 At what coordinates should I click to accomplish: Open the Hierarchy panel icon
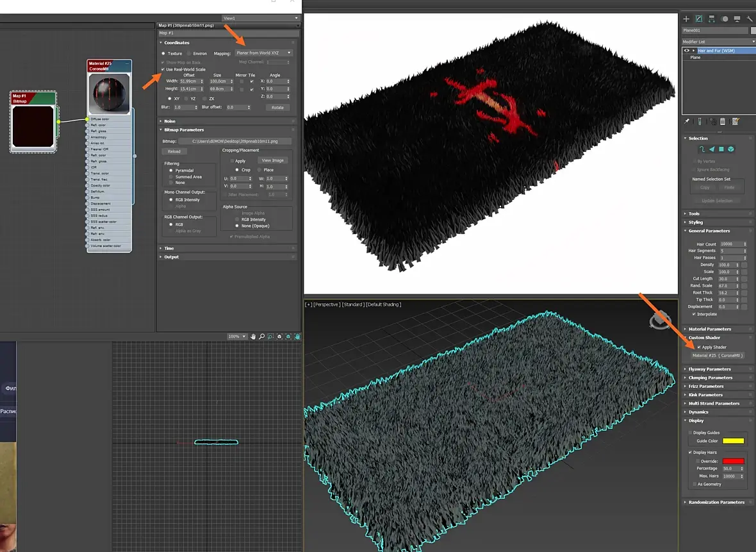(712, 19)
